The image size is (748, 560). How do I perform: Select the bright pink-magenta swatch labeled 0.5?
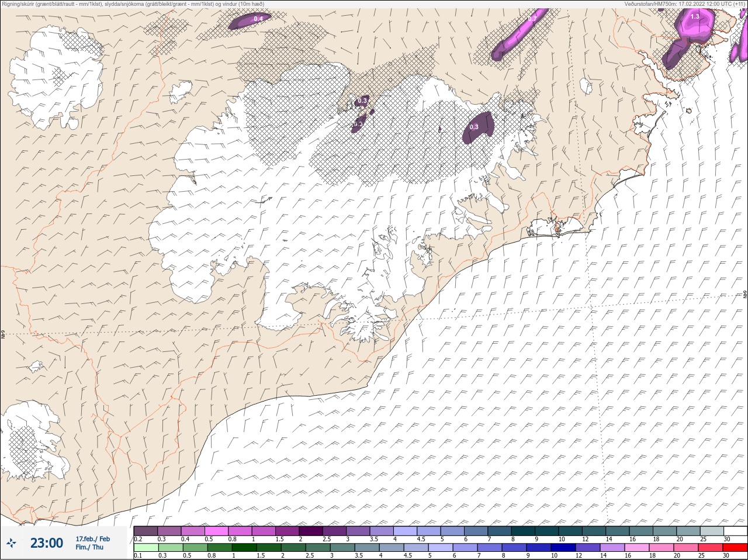tap(216, 531)
